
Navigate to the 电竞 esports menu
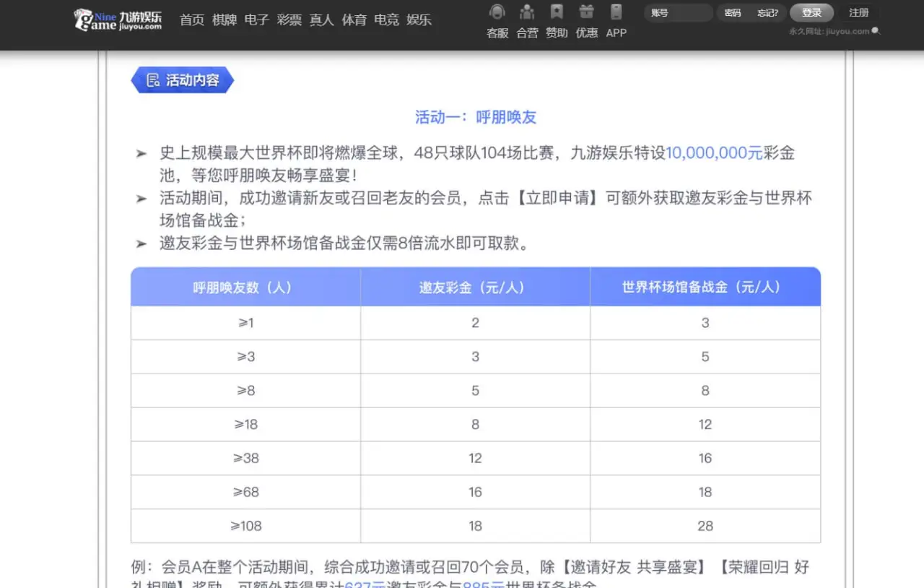(x=386, y=20)
